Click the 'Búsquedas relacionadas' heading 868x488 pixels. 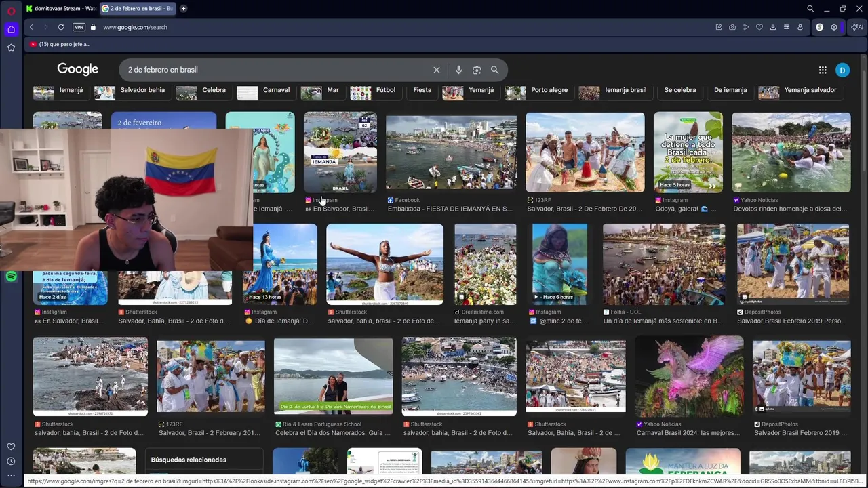pos(189,460)
